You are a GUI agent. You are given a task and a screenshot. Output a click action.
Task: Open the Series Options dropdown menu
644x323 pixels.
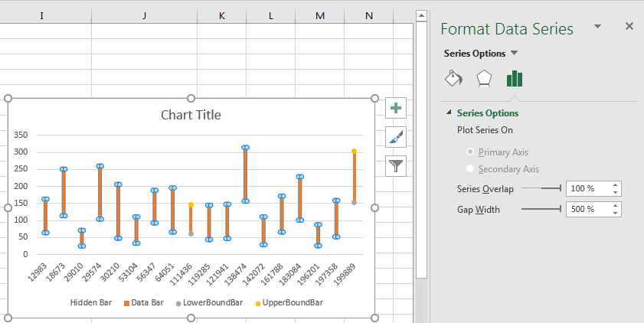pos(515,53)
